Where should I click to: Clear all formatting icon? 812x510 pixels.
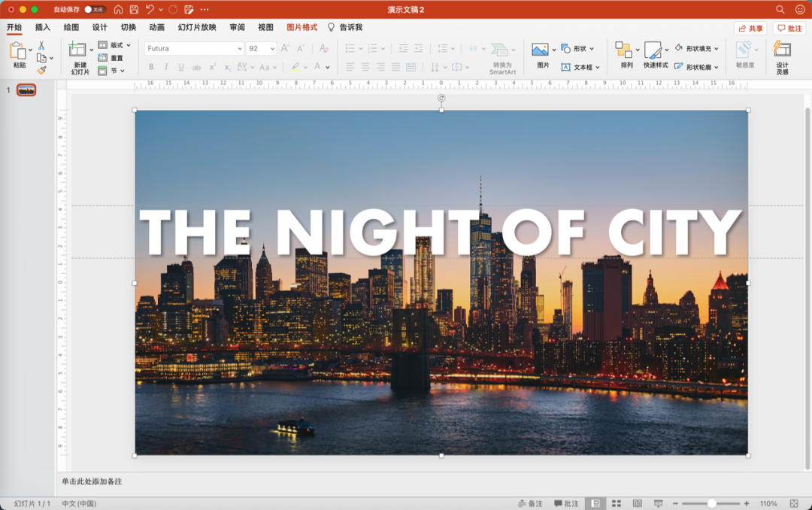(x=323, y=48)
